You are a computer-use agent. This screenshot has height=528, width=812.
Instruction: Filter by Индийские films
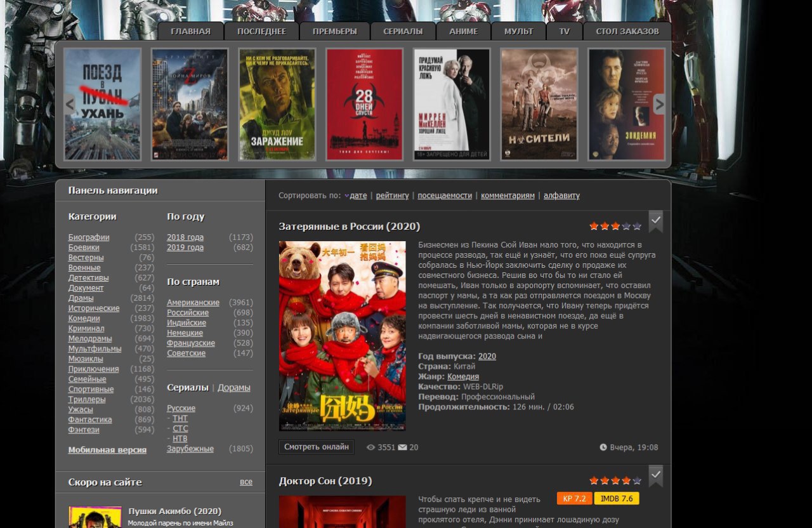187,323
